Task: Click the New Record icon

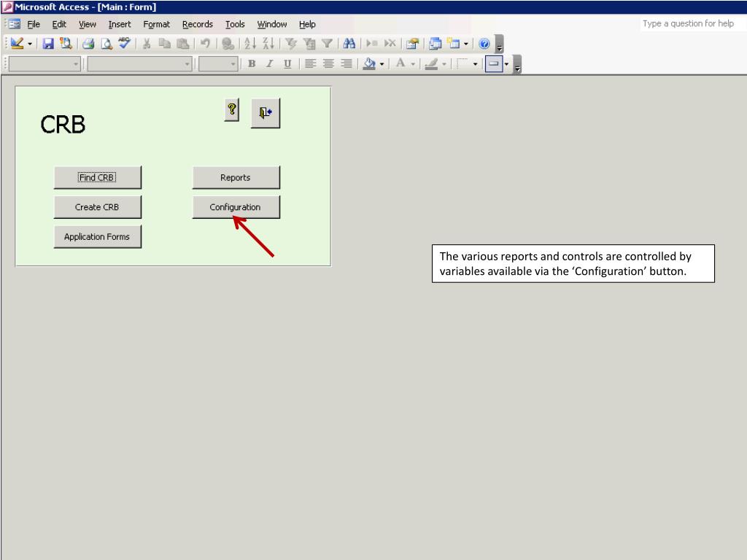Action: 371,44
